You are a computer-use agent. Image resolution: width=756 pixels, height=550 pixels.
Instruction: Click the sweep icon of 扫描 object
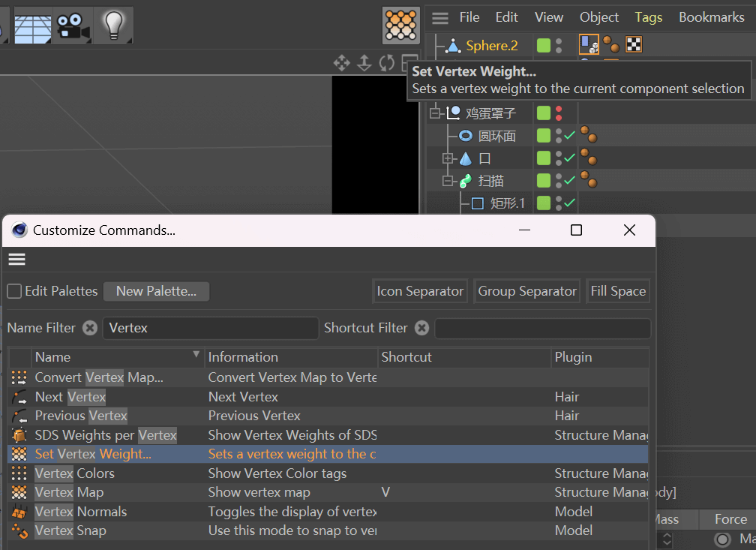tap(465, 181)
